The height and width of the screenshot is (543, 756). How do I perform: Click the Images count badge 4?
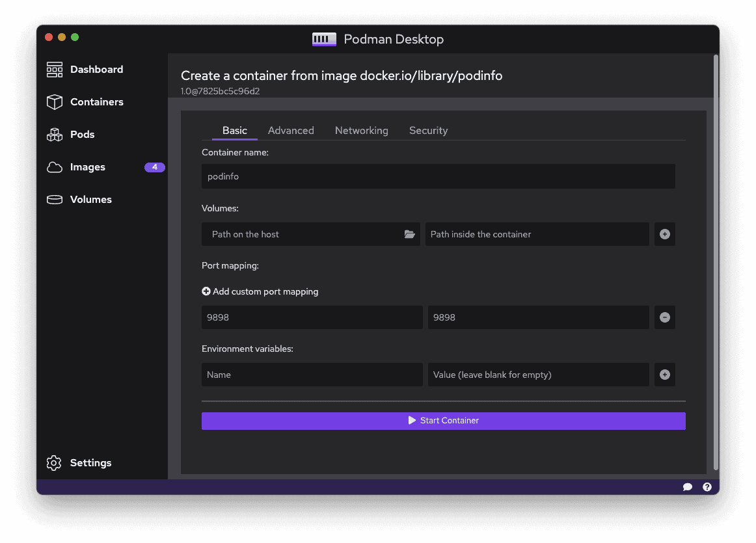point(155,167)
